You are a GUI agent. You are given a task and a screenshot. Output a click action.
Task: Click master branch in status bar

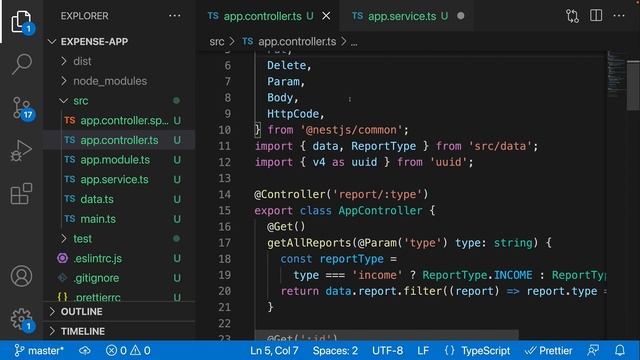click(x=39, y=351)
